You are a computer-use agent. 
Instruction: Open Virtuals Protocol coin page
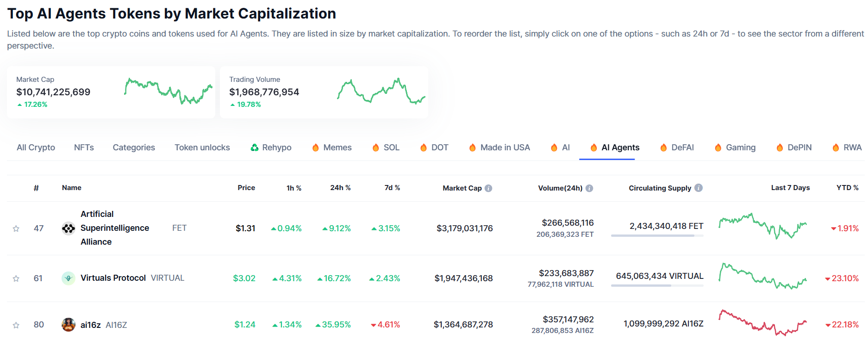[x=113, y=278]
